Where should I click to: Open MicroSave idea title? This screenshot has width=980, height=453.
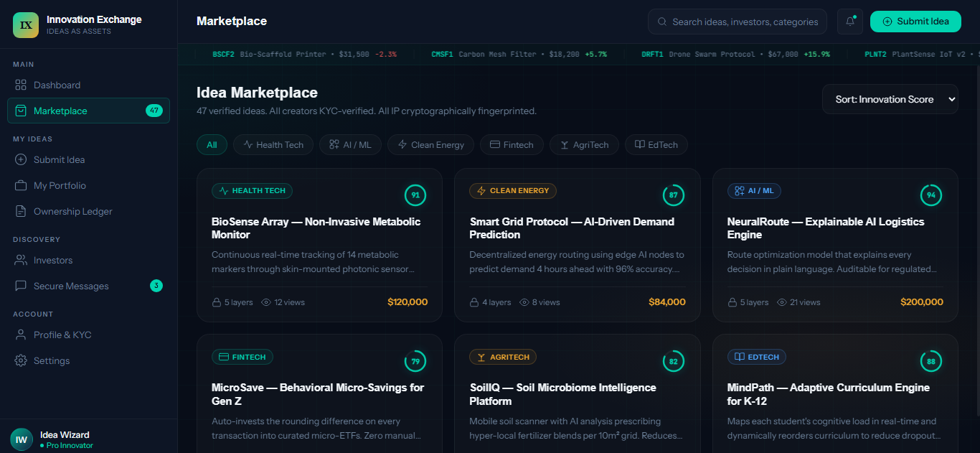[x=318, y=394]
